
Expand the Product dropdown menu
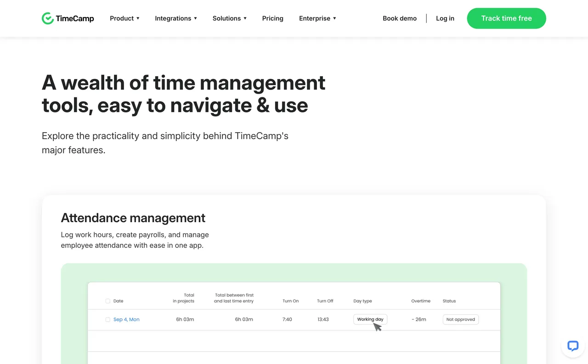[x=124, y=18]
